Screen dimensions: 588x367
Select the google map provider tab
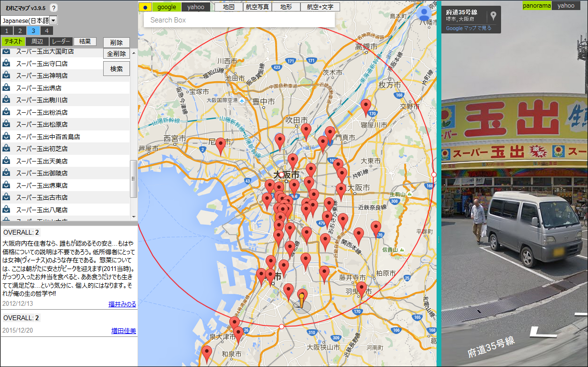167,7
